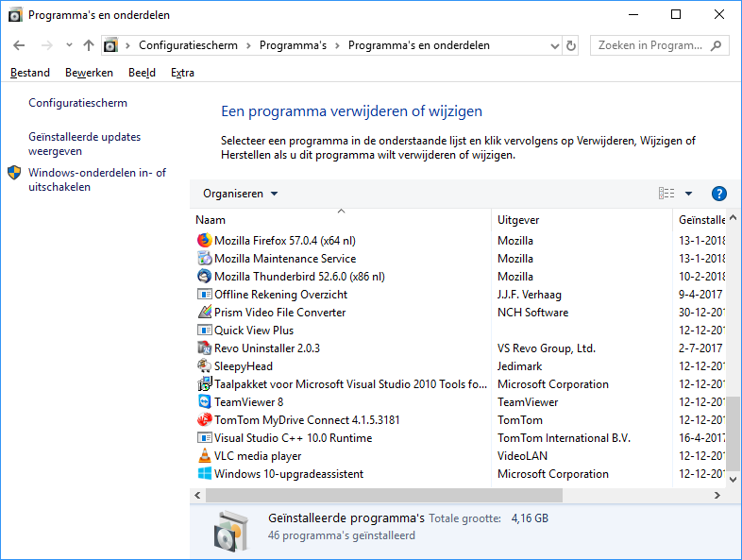The height and width of the screenshot is (560, 742).
Task: Open the Organiseren dropdown
Action: (x=241, y=194)
